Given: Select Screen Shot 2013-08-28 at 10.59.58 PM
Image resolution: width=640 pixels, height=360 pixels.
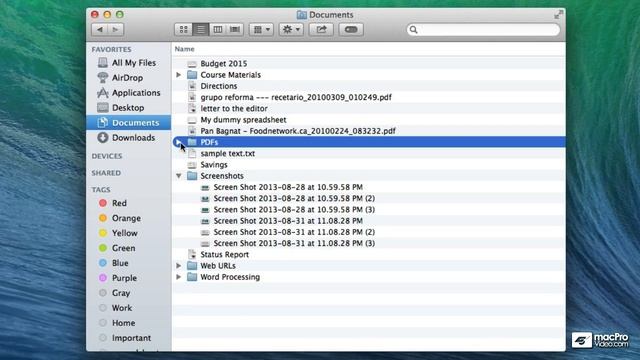Looking at the screenshot, I should coord(288,187).
